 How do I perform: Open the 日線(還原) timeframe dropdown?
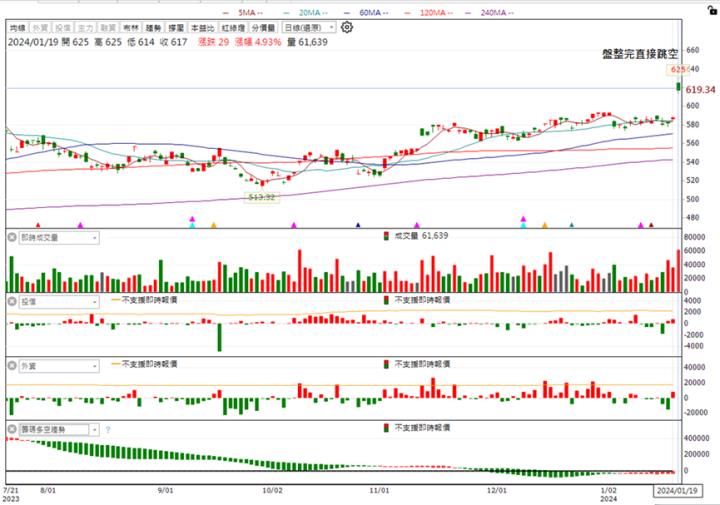(309, 29)
